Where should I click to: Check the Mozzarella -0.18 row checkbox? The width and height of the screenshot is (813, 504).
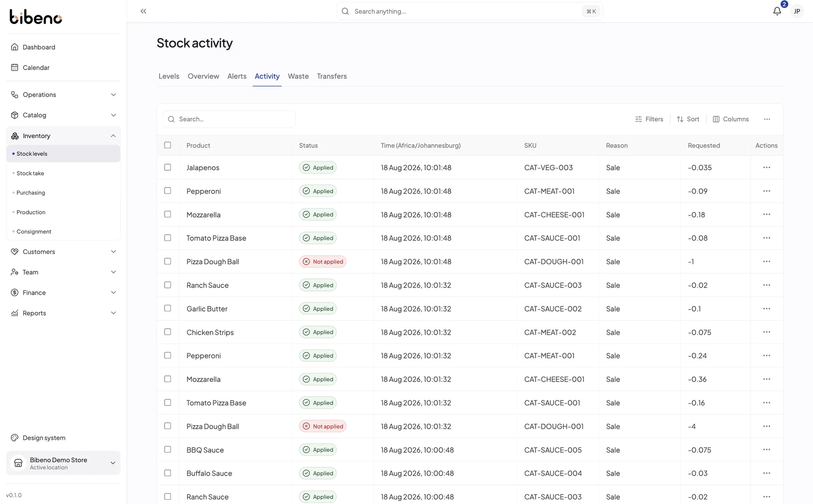[x=168, y=214]
